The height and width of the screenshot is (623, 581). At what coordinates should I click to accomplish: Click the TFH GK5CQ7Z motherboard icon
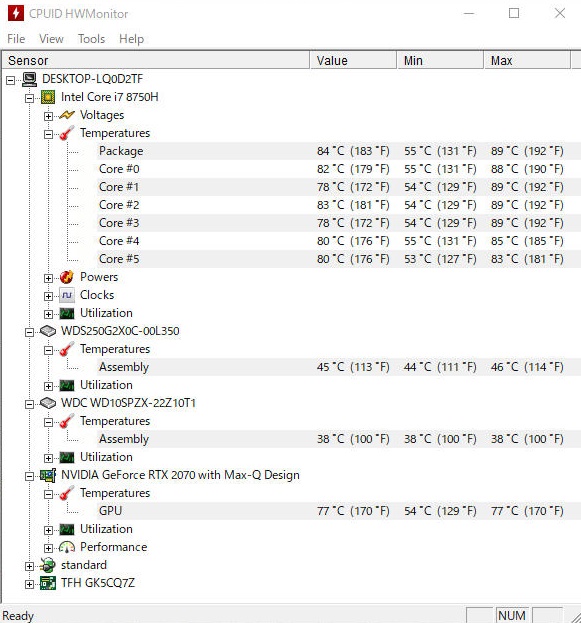point(48,583)
